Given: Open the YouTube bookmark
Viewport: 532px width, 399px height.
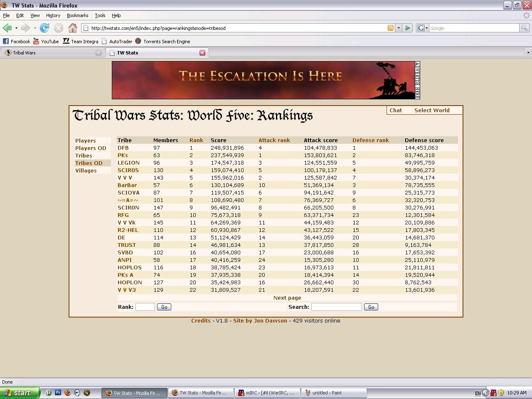Looking at the screenshot, I should point(46,41).
